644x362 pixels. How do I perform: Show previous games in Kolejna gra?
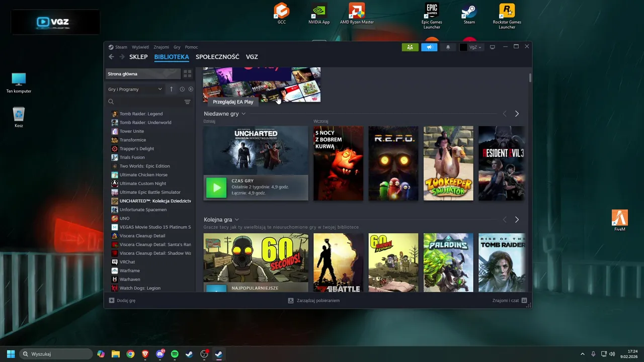pyautogui.click(x=505, y=220)
